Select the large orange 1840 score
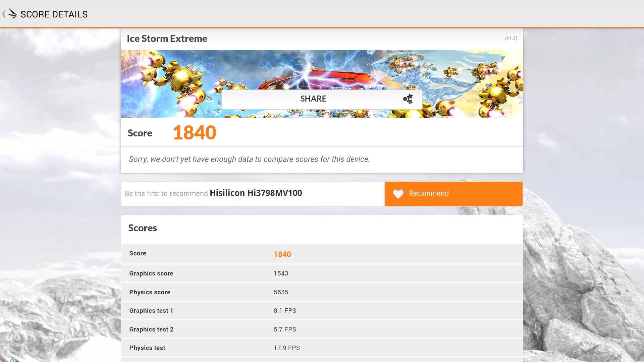 point(195,132)
